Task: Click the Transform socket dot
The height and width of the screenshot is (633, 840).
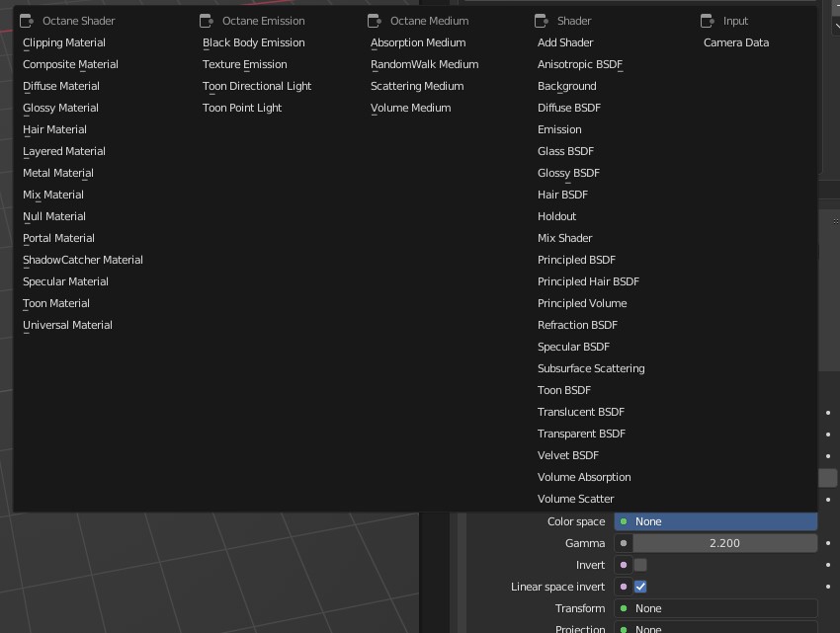Action: (624, 608)
